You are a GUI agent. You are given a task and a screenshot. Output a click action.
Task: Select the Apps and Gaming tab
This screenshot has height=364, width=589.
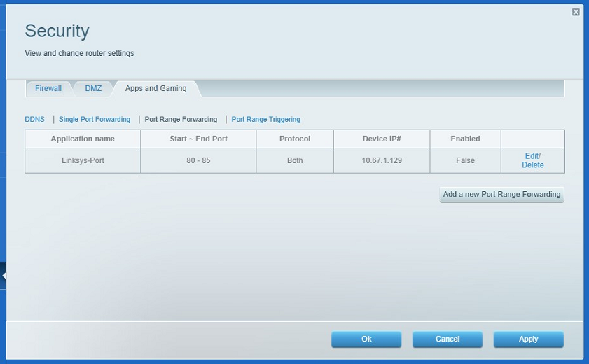click(156, 89)
